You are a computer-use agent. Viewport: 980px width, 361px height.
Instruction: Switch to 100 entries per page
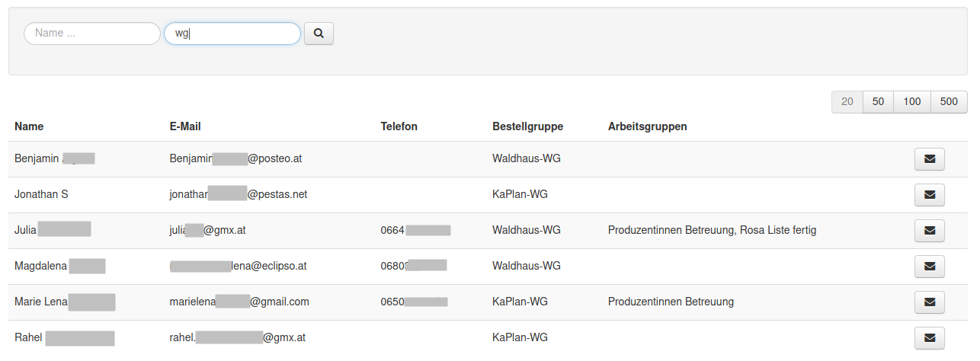point(911,102)
